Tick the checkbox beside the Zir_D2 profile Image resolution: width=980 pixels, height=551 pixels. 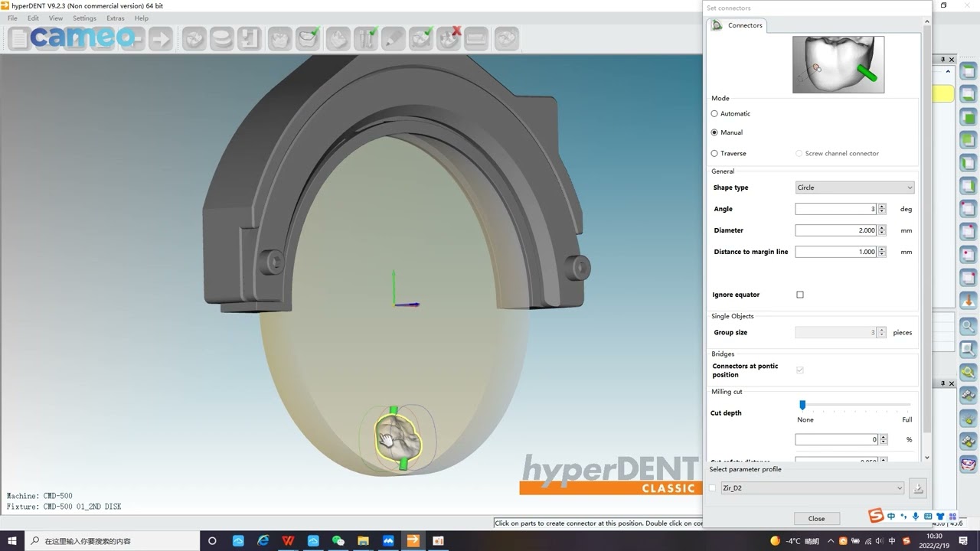point(714,487)
